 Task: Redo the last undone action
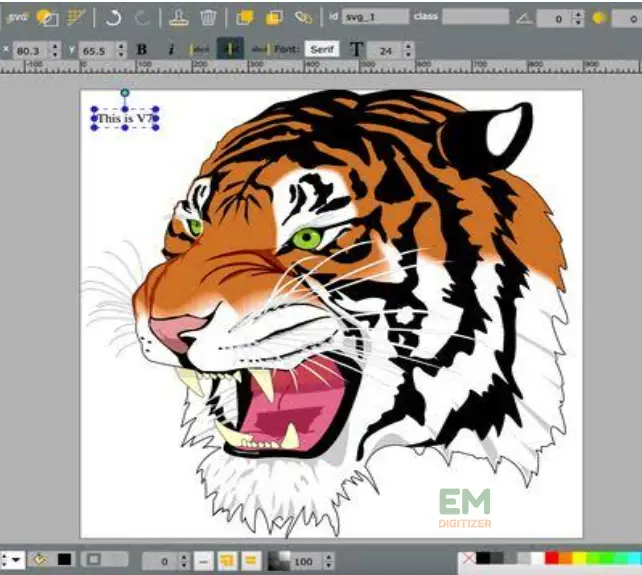[x=142, y=18]
